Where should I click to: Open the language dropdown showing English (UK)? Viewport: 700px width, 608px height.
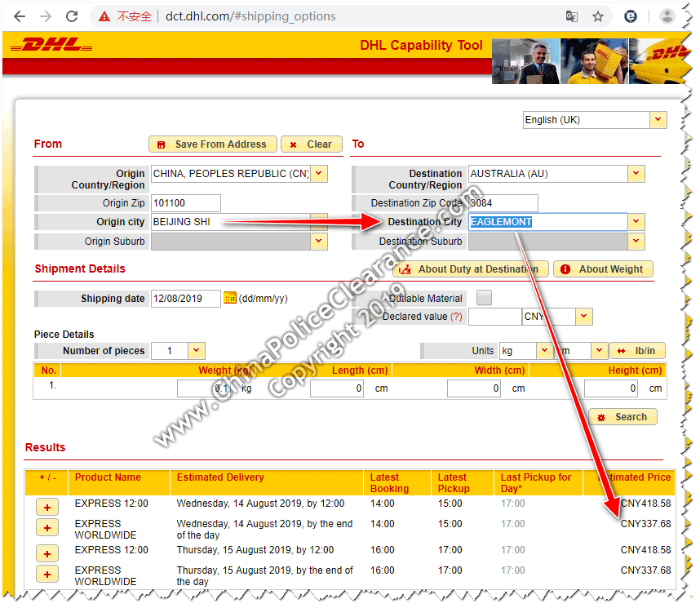point(658,120)
